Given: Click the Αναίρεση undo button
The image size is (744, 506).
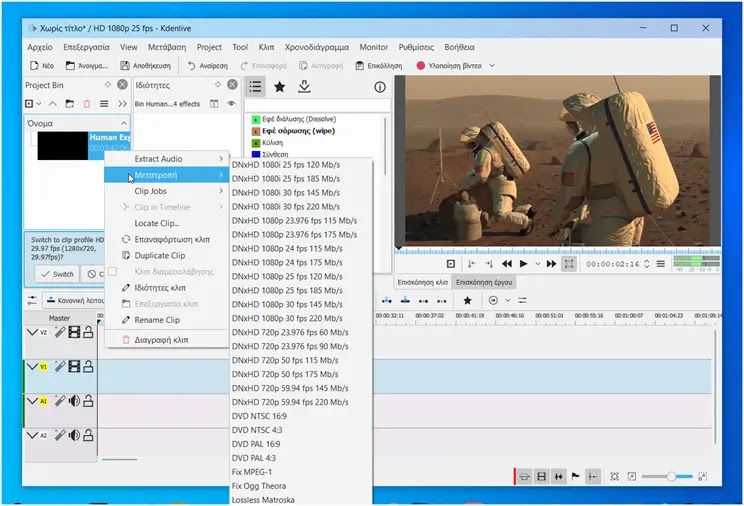Looking at the screenshot, I should (x=208, y=66).
